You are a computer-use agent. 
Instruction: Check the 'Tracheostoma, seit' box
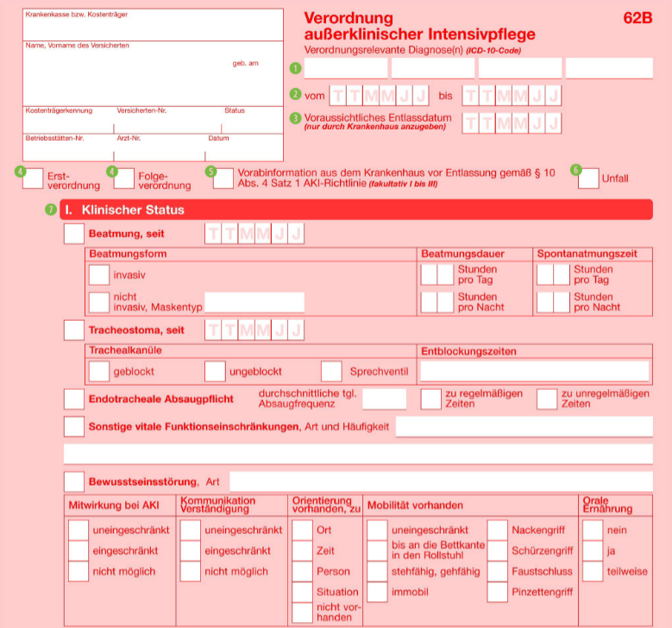pyautogui.click(x=74, y=330)
